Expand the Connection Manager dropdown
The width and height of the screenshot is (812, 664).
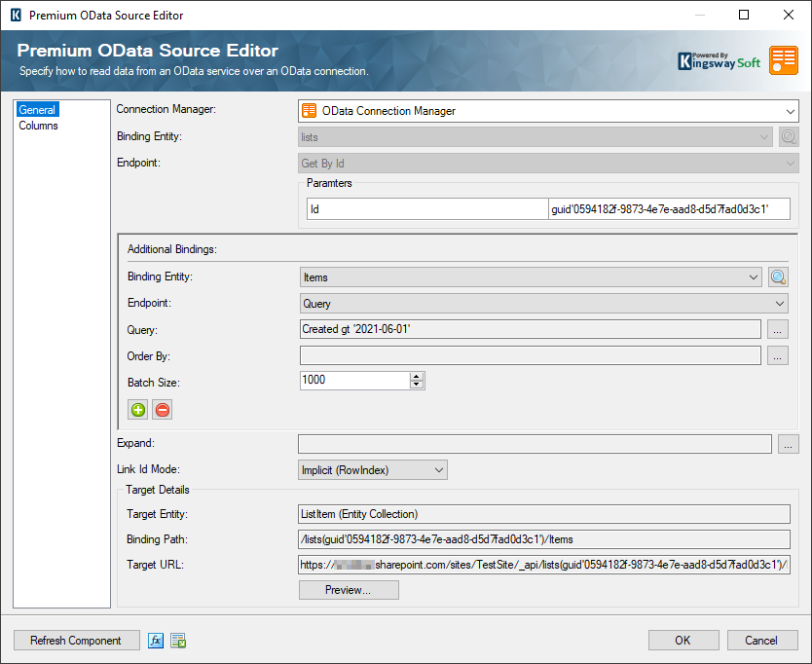[x=790, y=111]
